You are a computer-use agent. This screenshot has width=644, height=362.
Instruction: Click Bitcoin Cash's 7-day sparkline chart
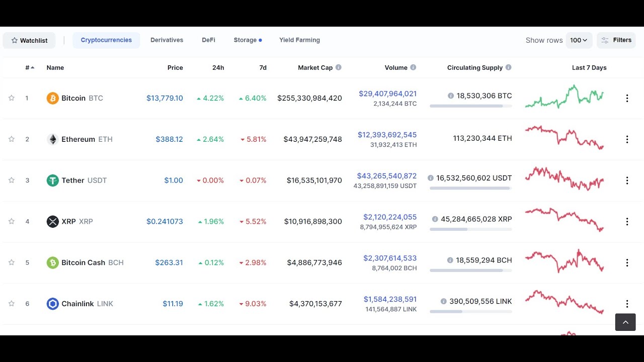tap(565, 261)
